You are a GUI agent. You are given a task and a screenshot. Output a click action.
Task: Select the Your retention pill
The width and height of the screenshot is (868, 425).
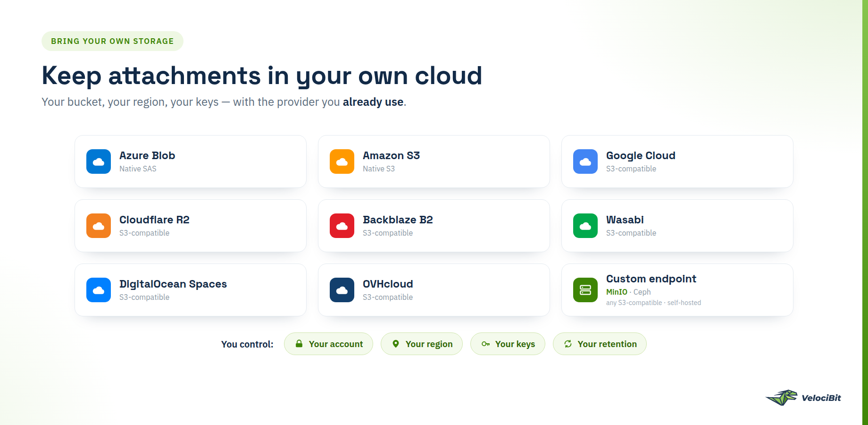point(600,344)
